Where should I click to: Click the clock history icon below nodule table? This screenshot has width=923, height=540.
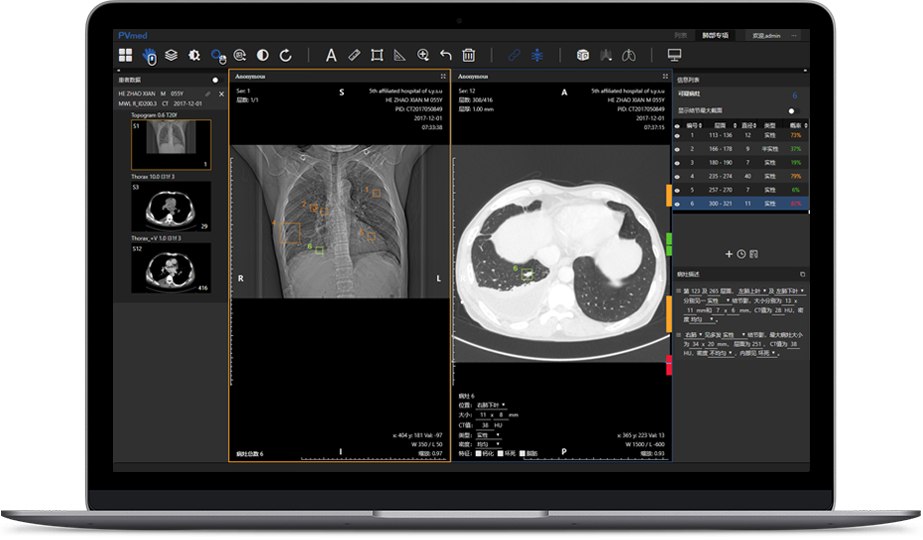point(741,254)
